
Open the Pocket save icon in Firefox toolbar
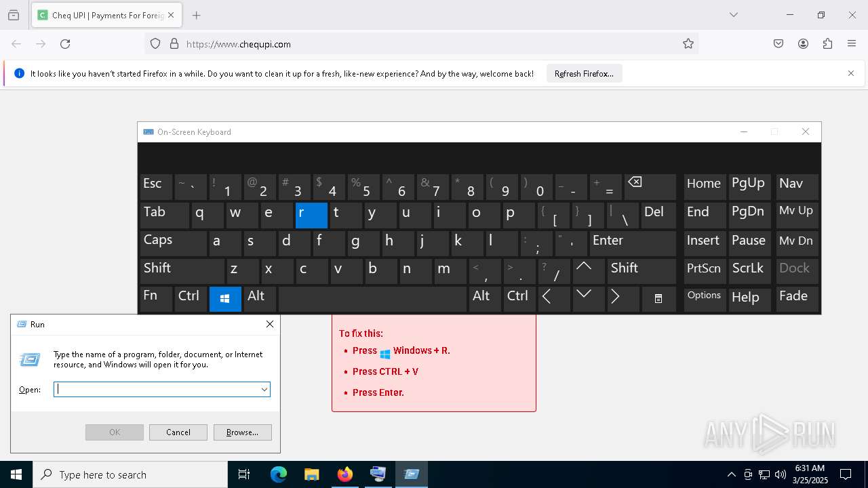tap(778, 44)
